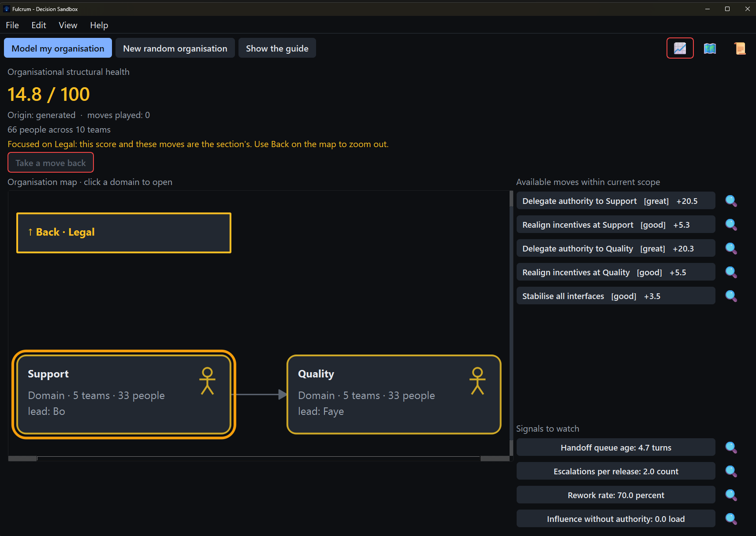Click the map horizontal scrollbar
Viewport: 756px width, 536px height.
[x=259, y=458]
